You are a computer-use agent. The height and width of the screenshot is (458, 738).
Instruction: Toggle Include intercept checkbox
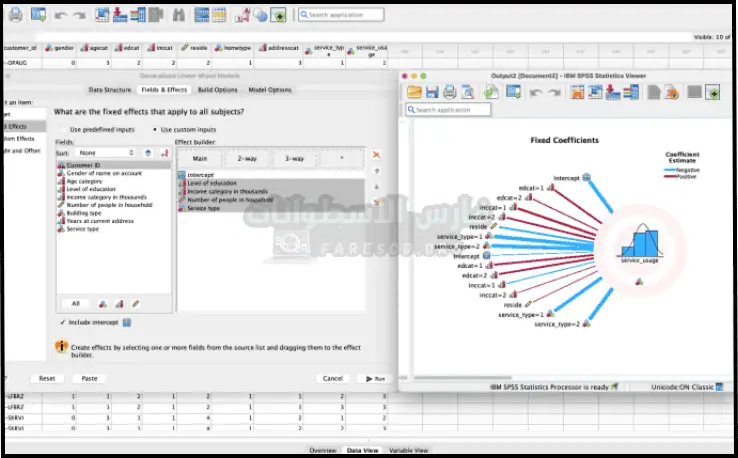coord(61,322)
